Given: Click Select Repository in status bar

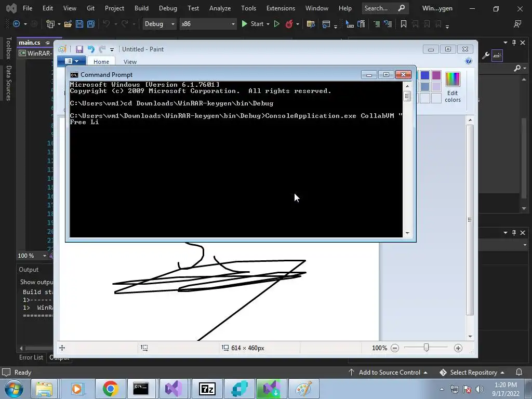Looking at the screenshot, I should coord(472,372).
